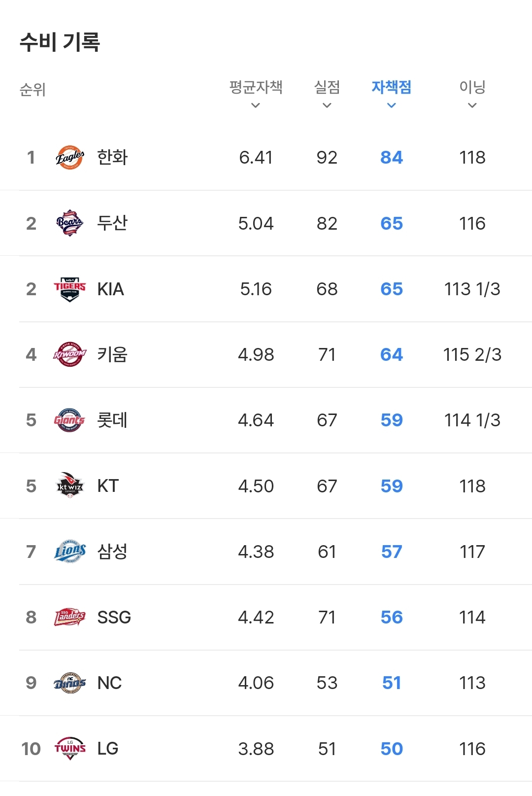Screen dimensions: 532x796
Task: Click the NC Dinos logo
Action: (69, 683)
